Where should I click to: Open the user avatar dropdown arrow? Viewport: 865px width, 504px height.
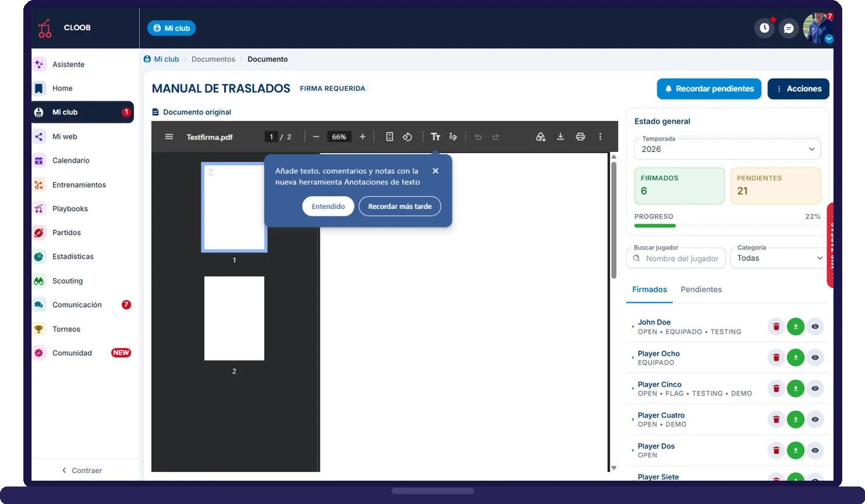pyautogui.click(x=829, y=39)
